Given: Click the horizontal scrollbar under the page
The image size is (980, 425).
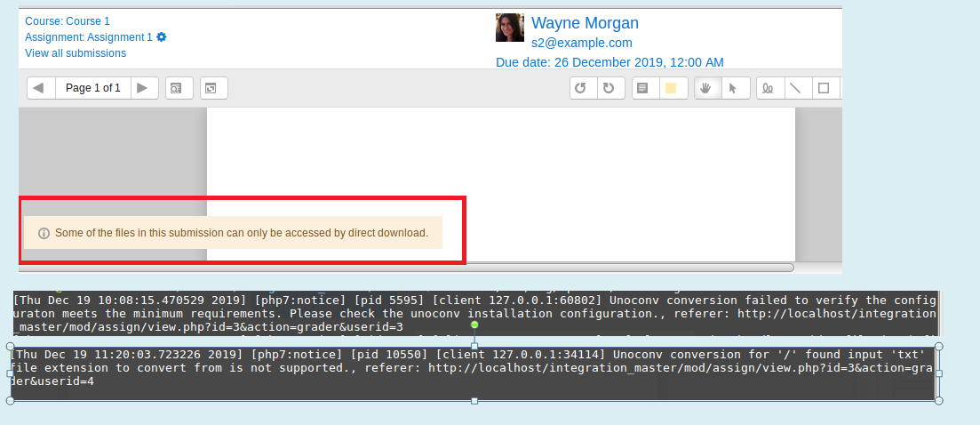Looking at the screenshot, I should coord(406,268).
